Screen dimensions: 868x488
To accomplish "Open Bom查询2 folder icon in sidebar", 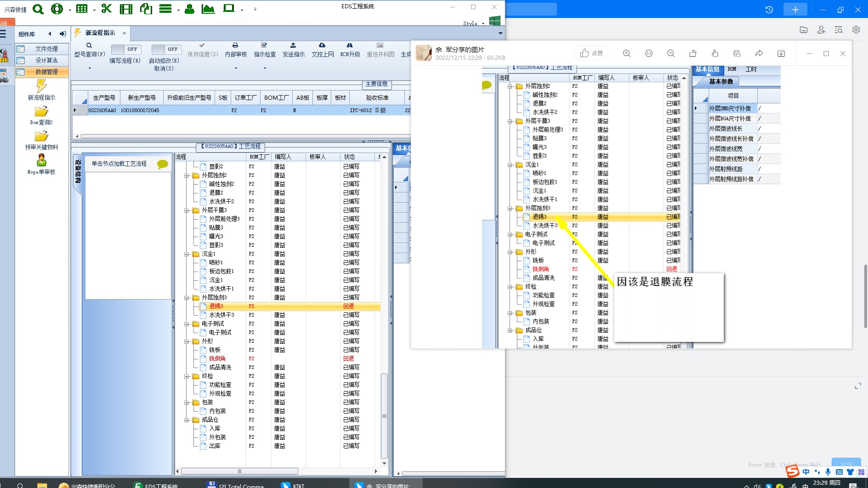I will pos(41,112).
